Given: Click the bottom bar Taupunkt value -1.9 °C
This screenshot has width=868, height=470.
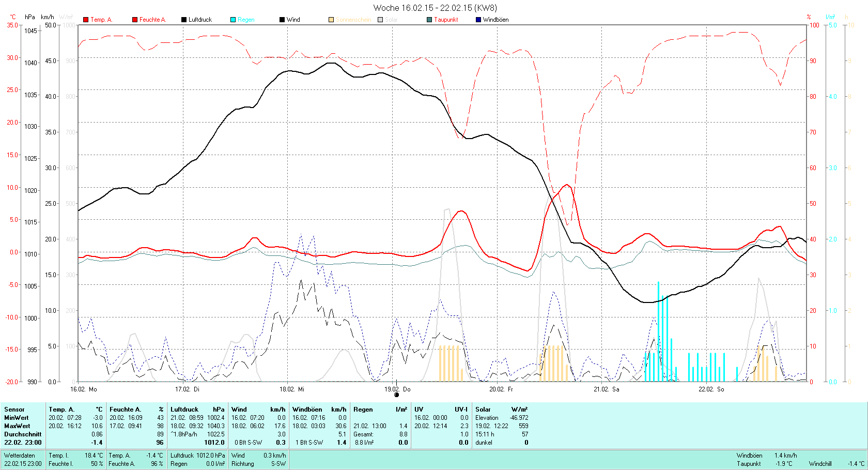Looking at the screenshot, I should (783, 463).
